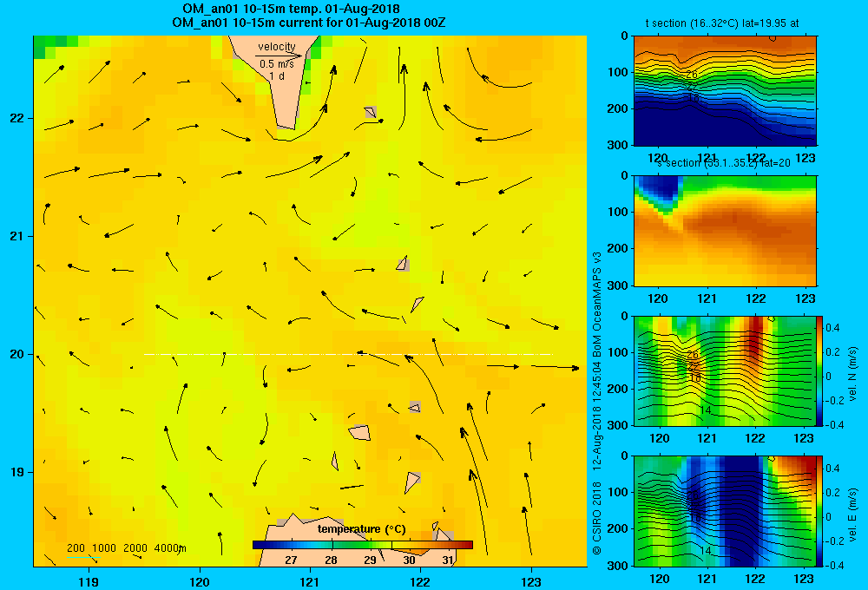Click depth label "300" on temperature section axis
868x590 pixels.
618,145
